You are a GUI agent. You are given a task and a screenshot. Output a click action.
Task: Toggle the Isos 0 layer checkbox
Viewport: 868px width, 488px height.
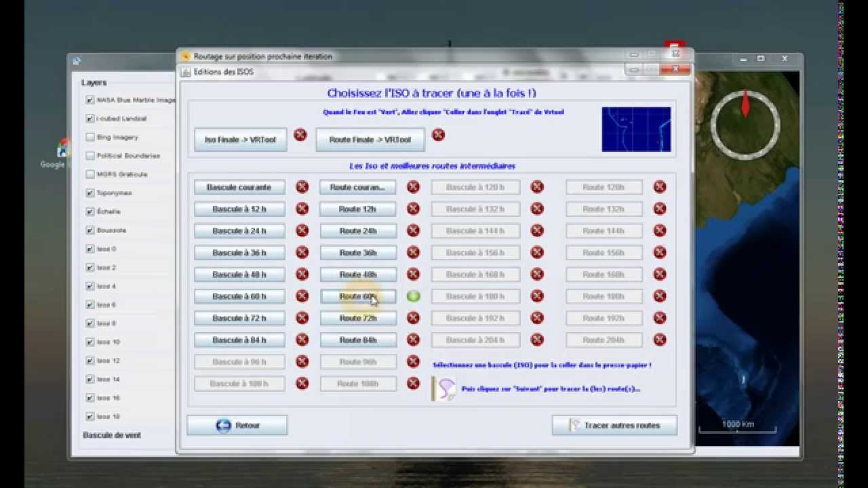pyautogui.click(x=90, y=249)
